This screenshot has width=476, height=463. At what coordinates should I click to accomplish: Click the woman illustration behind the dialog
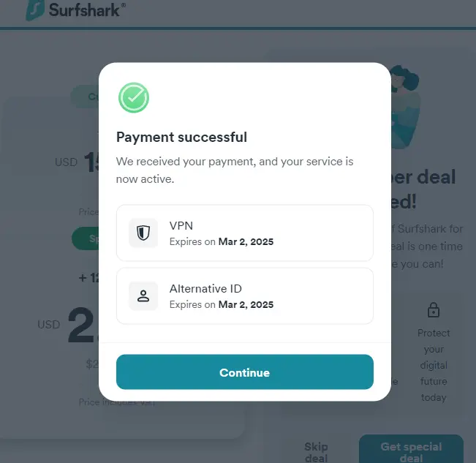point(405,108)
